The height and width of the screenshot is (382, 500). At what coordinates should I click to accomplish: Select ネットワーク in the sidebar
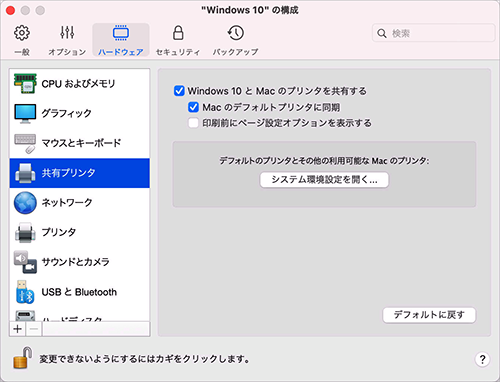[80, 203]
